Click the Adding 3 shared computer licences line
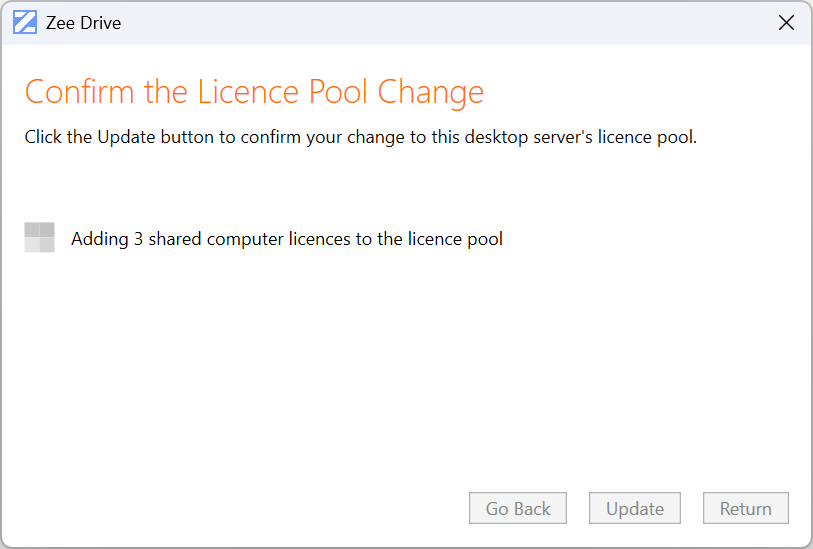This screenshot has width=813, height=549. [x=286, y=239]
